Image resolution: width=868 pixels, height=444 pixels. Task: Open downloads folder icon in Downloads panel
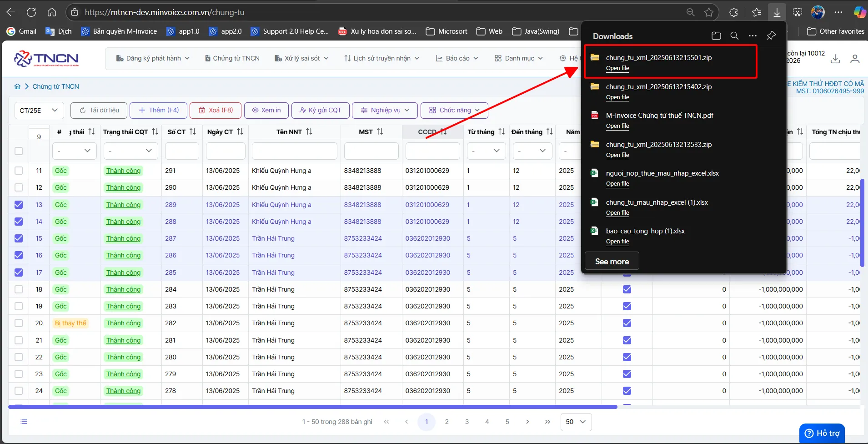coord(716,36)
